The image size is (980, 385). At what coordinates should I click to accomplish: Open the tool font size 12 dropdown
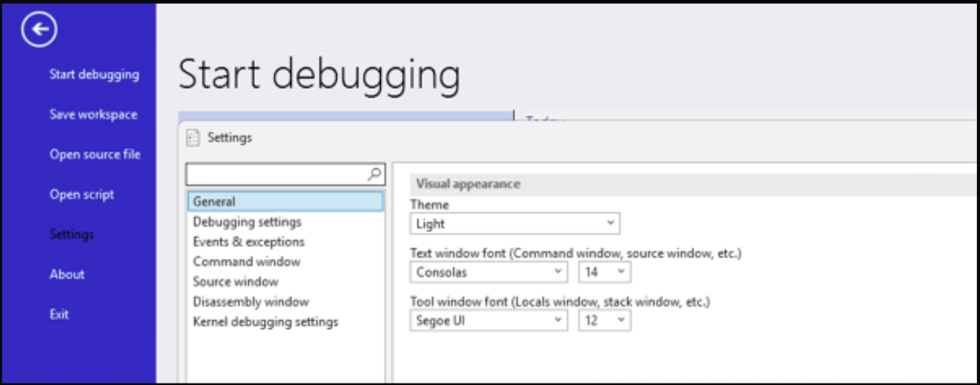[604, 321]
